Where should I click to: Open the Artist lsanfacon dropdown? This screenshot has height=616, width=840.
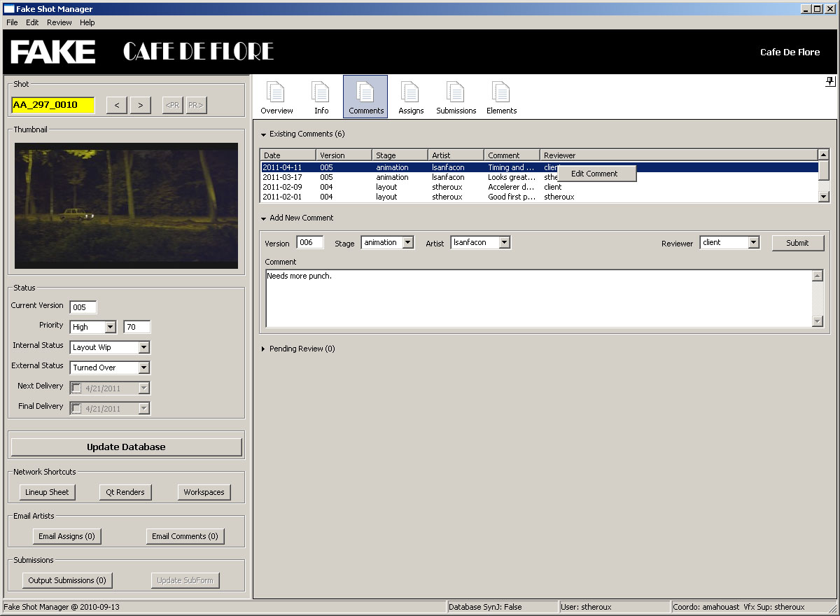tap(504, 242)
